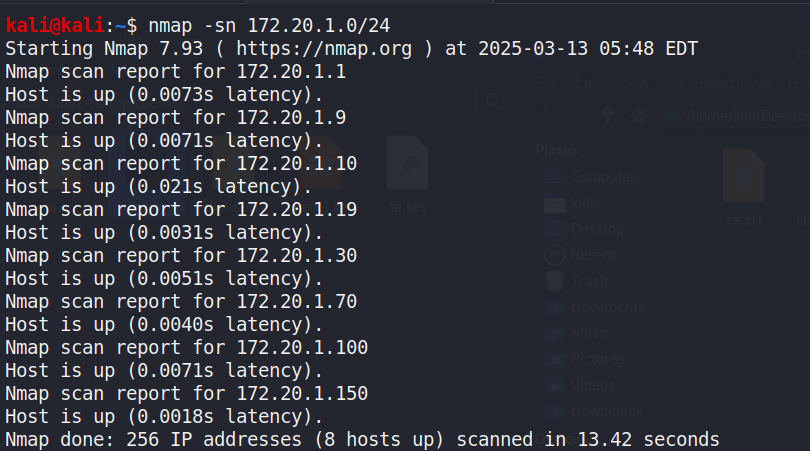The height and width of the screenshot is (451, 810).
Task: Select the ta.key file icon
Action: tap(408, 163)
